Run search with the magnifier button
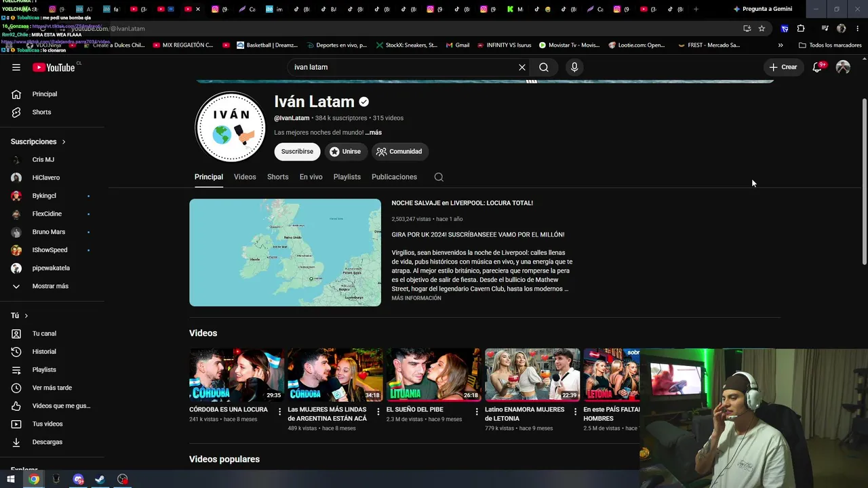 click(x=544, y=67)
